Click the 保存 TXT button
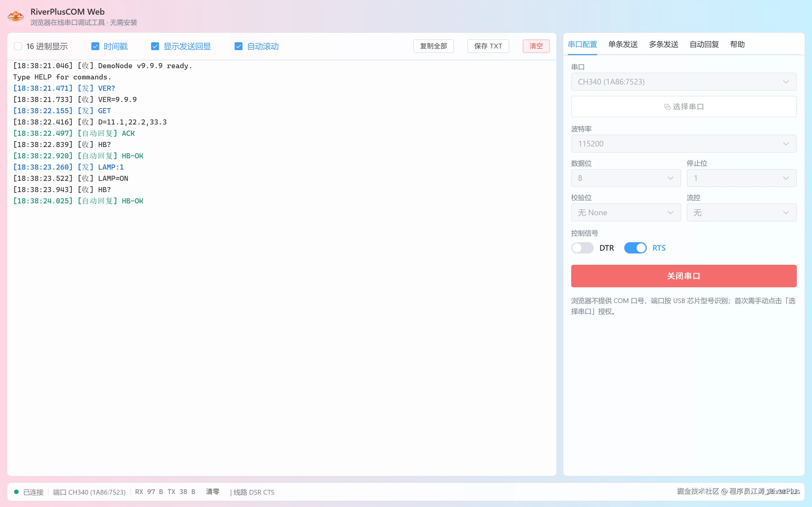The width and height of the screenshot is (812, 507). pos(488,46)
